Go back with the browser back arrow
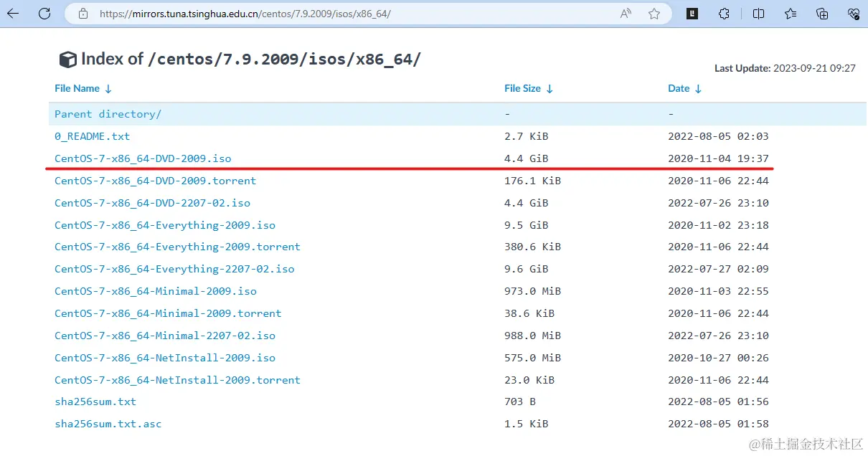Screen dimensions: 868x456 click(13, 14)
